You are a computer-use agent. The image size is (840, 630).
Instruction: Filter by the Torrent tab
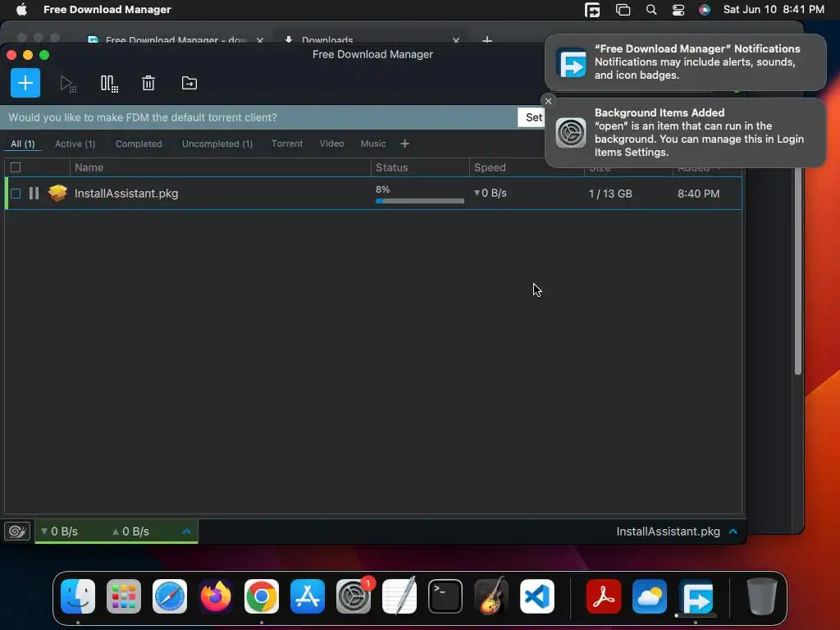287,144
